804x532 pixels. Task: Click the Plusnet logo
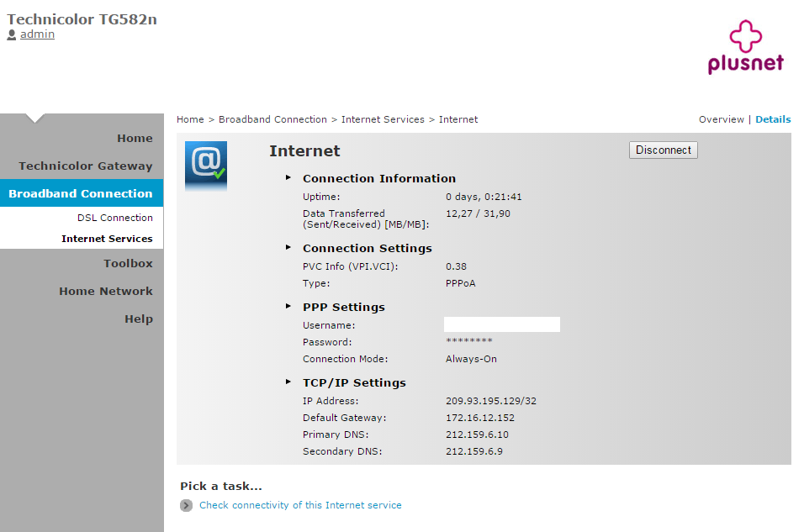tap(745, 48)
